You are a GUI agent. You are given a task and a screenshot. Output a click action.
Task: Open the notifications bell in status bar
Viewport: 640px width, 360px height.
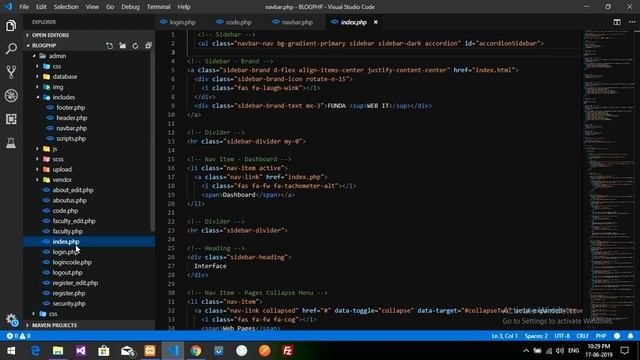click(x=631, y=336)
